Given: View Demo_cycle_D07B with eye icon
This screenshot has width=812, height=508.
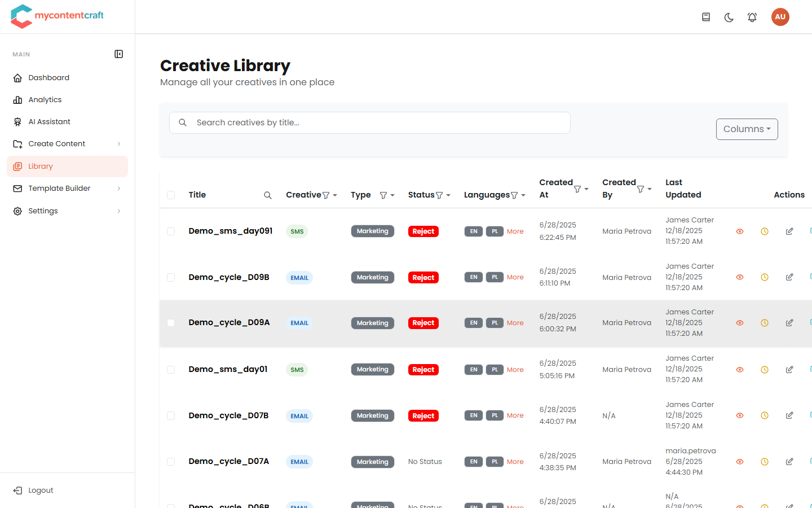Looking at the screenshot, I should tap(740, 415).
